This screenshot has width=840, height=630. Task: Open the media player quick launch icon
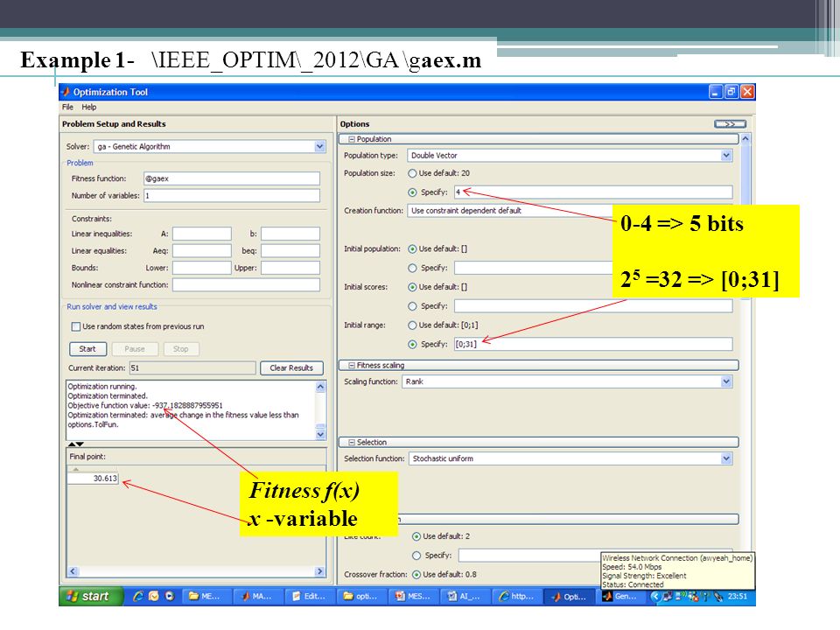(x=170, y=596)
